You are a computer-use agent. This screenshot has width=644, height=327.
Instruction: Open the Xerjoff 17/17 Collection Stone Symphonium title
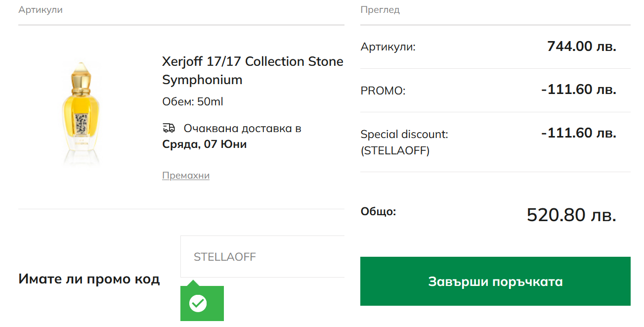pos(253,70)
